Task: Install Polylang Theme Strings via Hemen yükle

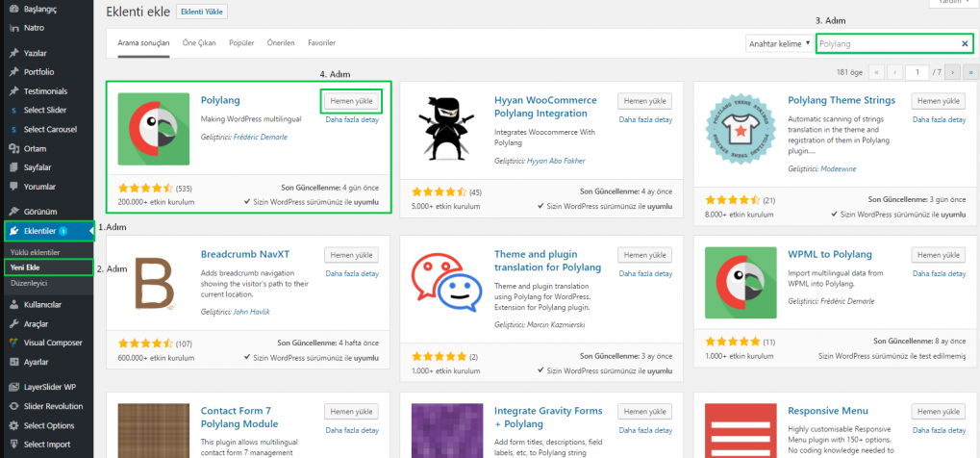Action: pos(939,101)
